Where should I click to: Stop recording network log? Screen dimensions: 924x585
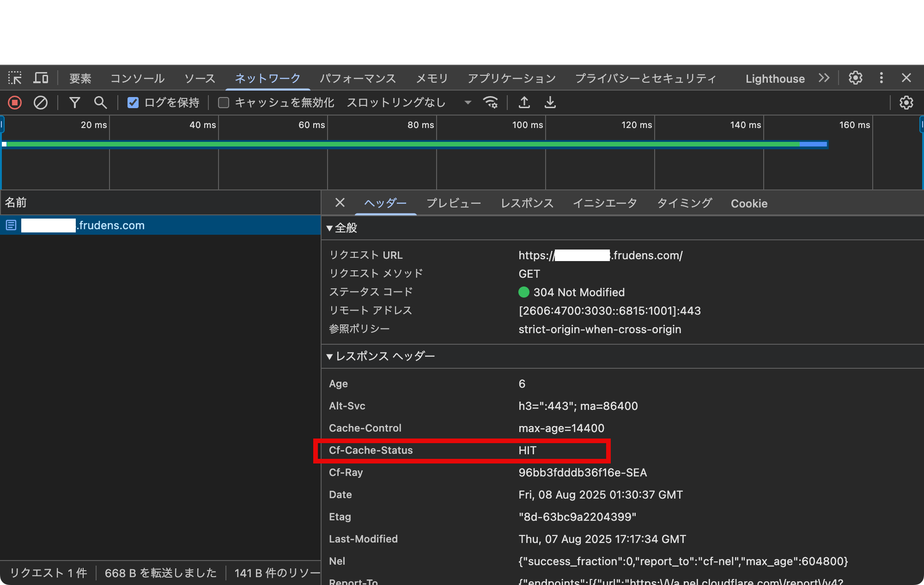point(15,103)
